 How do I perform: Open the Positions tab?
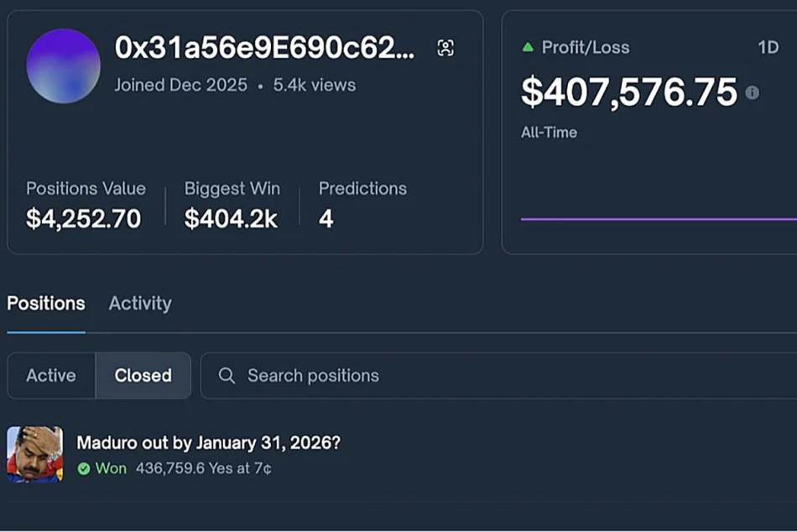[46, 304]
